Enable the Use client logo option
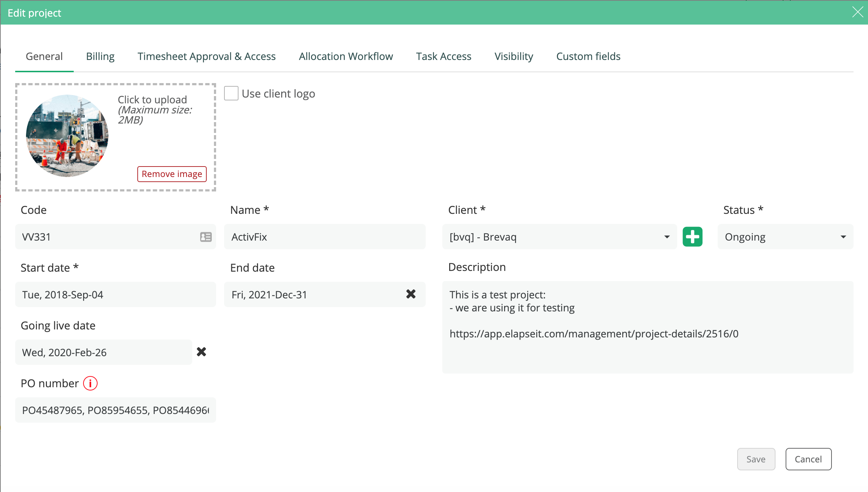Screen dimensions: 868x492 (x=231, y=94)
